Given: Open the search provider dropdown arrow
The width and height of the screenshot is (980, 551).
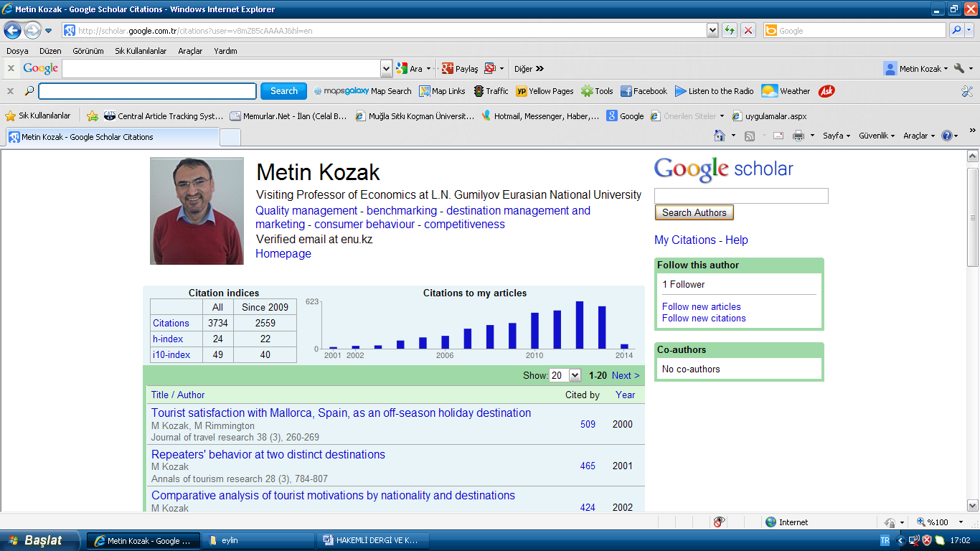Looking at the screenshot, I should (970, 30).
